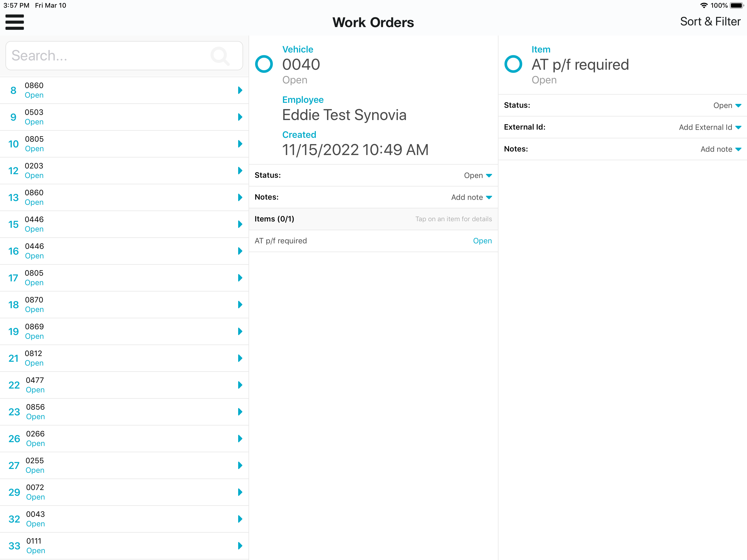The image size is (747, 560).
Task: Select work order 29 vehicle 0072
Action: (x=124, y=492)
